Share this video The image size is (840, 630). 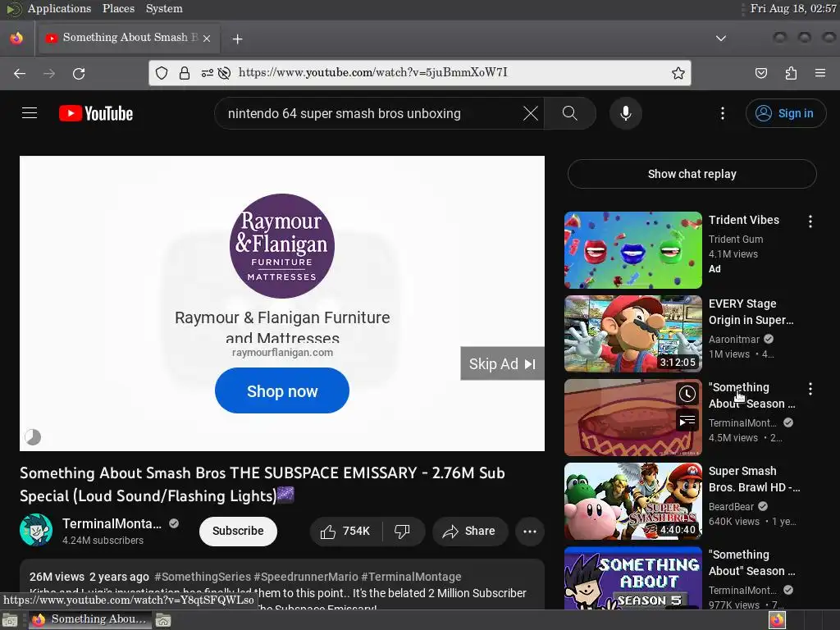coord(468,531)
